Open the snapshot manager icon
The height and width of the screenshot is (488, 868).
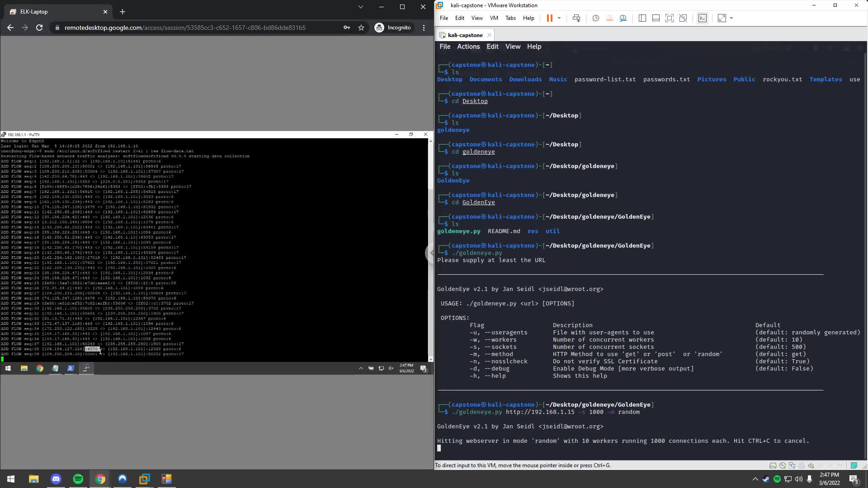tap(623, 18)
